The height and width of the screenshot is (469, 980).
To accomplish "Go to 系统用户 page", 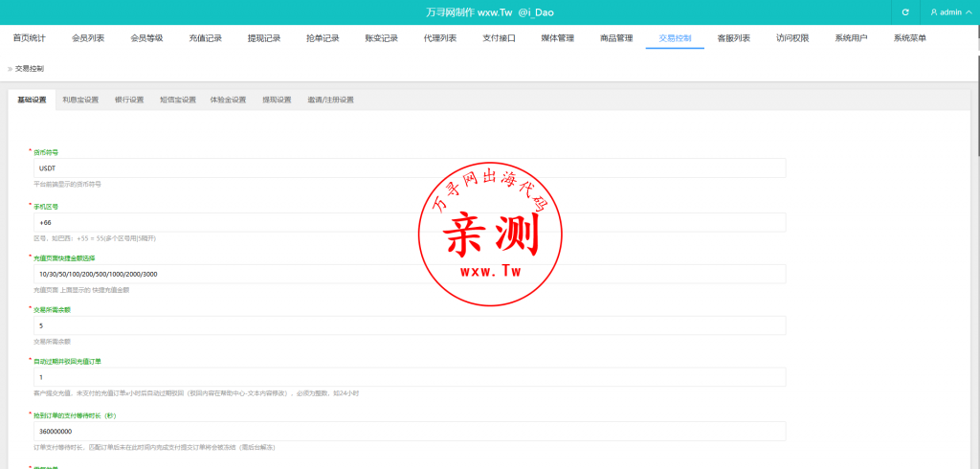I will tap(851, 38).
